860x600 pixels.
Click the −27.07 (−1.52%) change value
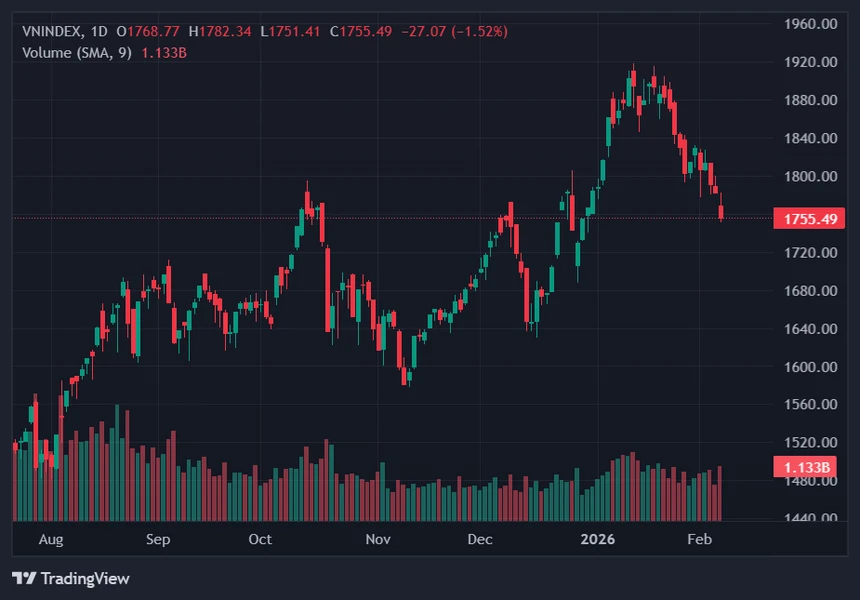click(x=454, y=32)
